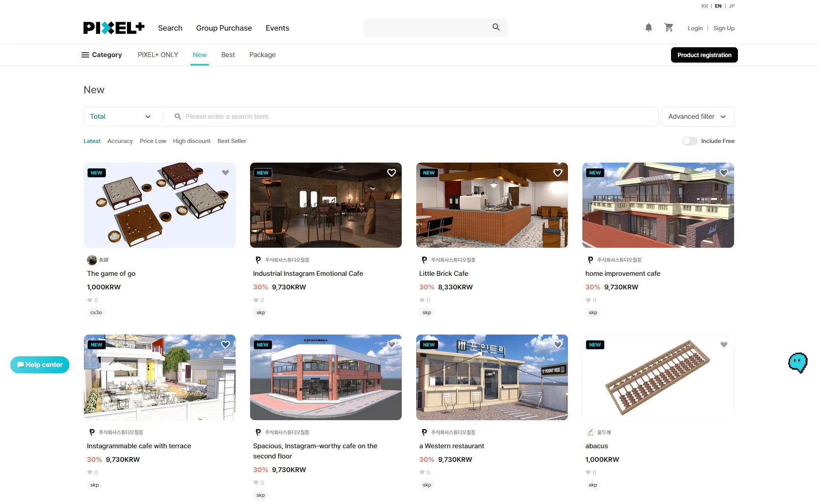
Task: Sort by High discount
Action: coord(191,141)
